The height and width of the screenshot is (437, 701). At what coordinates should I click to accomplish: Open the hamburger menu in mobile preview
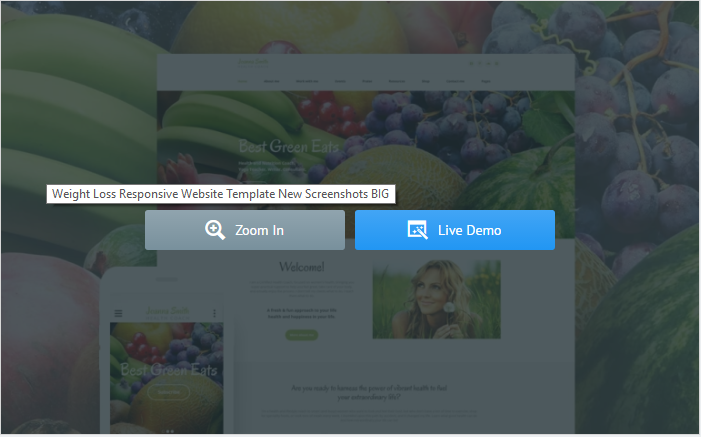coord(118,313)
